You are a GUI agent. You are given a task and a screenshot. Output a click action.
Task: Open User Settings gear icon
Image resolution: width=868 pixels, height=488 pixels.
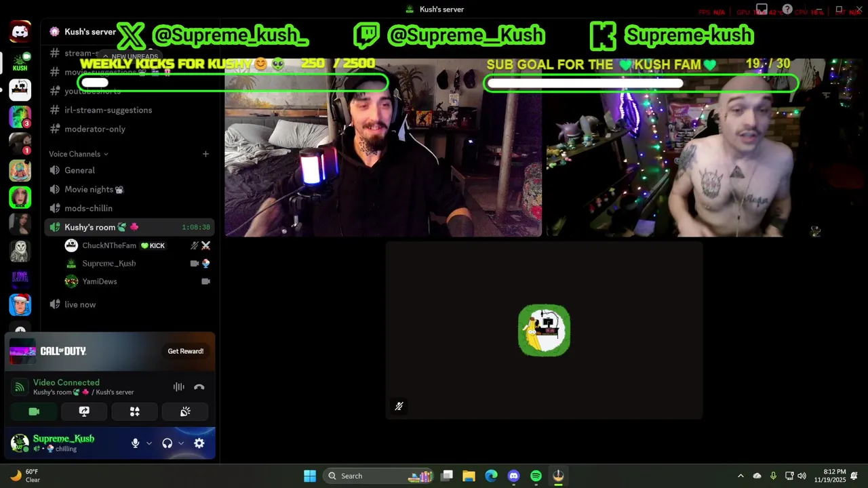(199, 443)
